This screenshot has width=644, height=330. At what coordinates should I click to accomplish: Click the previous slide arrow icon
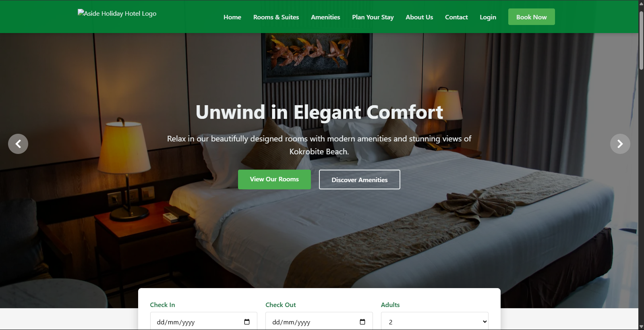18,144
